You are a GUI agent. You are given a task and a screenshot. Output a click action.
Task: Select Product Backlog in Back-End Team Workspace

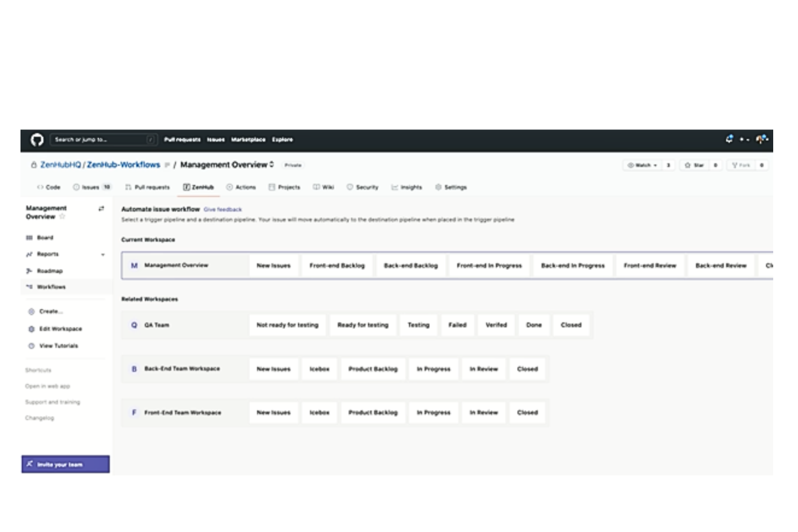[x=373, y=369]
